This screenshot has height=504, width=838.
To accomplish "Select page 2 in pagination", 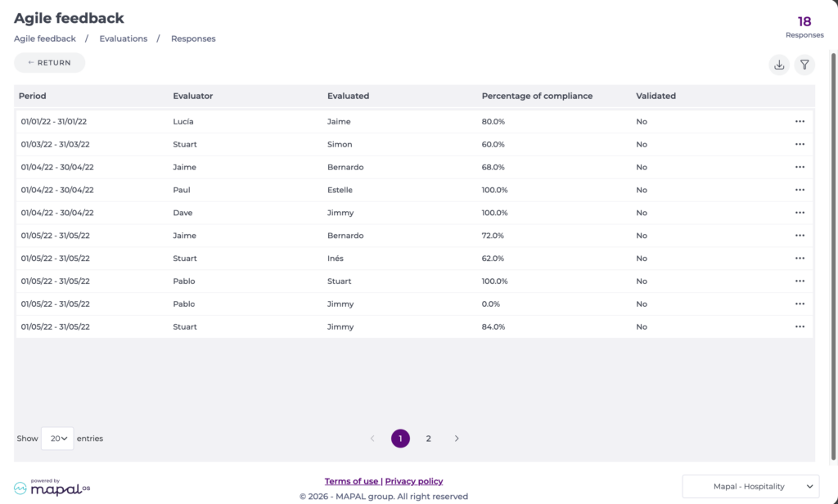I will click(x=428, y=439).
